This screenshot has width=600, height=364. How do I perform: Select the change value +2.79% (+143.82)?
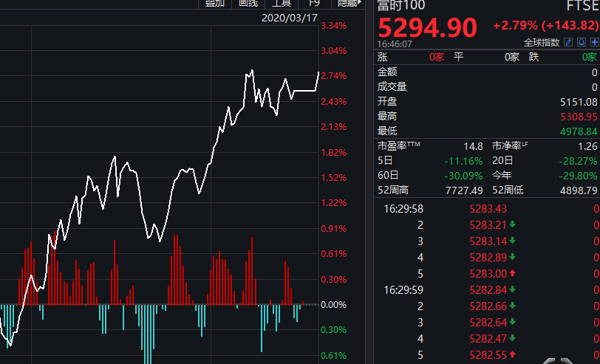pos(546,25)
